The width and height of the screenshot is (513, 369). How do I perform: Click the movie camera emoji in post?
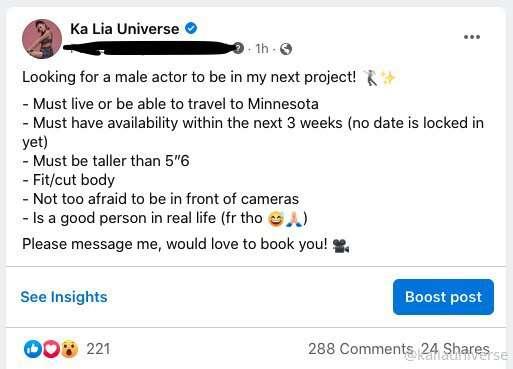click(341, 246)
